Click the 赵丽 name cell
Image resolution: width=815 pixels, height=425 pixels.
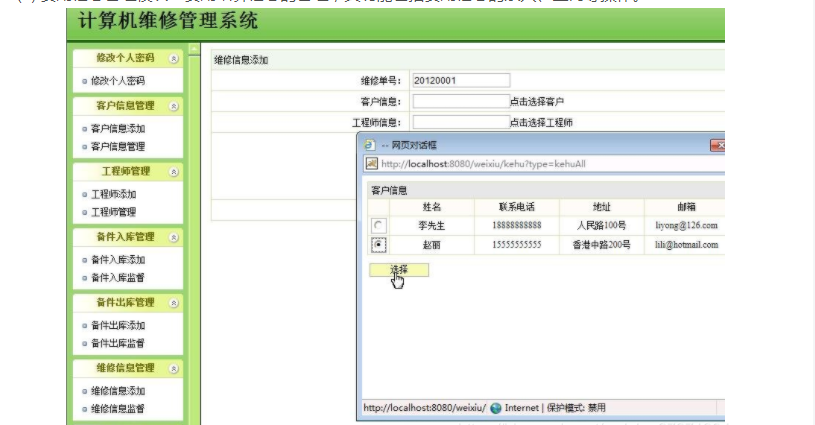431,245
